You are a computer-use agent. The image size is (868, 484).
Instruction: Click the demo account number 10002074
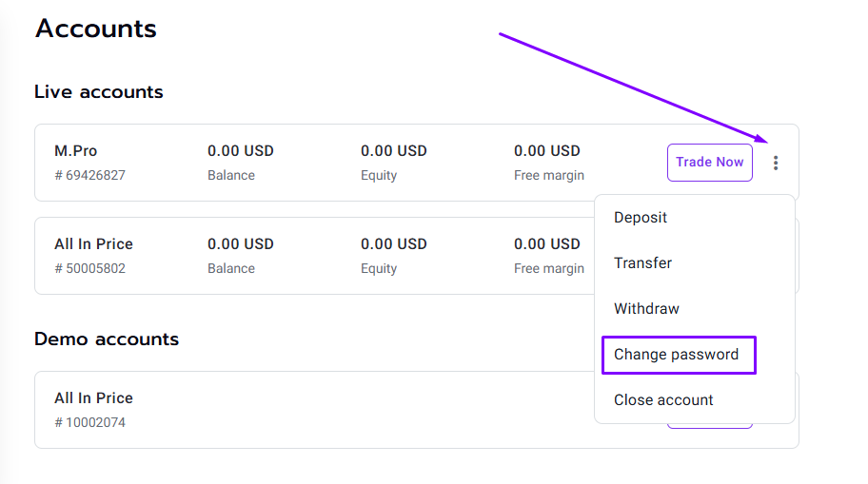tap(89, 422)
